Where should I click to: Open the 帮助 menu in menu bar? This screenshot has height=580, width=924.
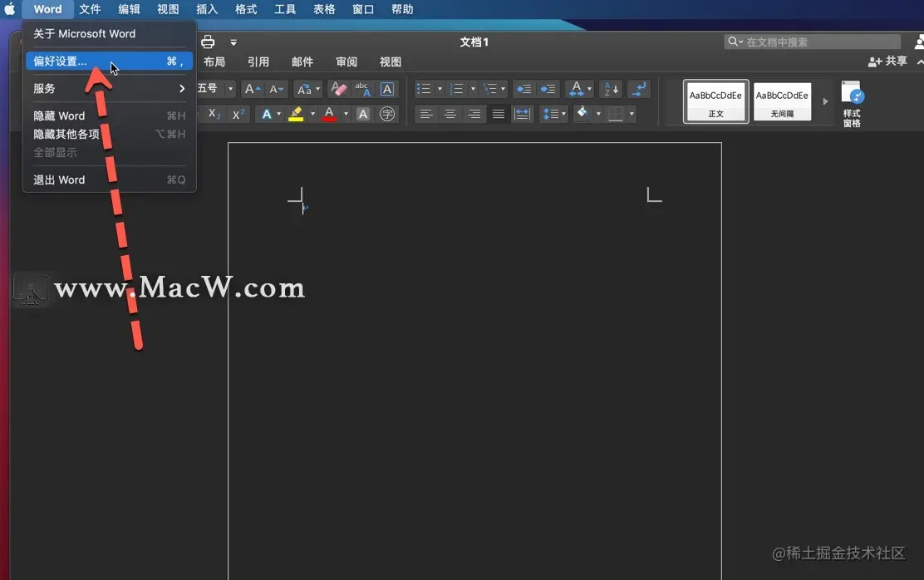tap(402, 9)
